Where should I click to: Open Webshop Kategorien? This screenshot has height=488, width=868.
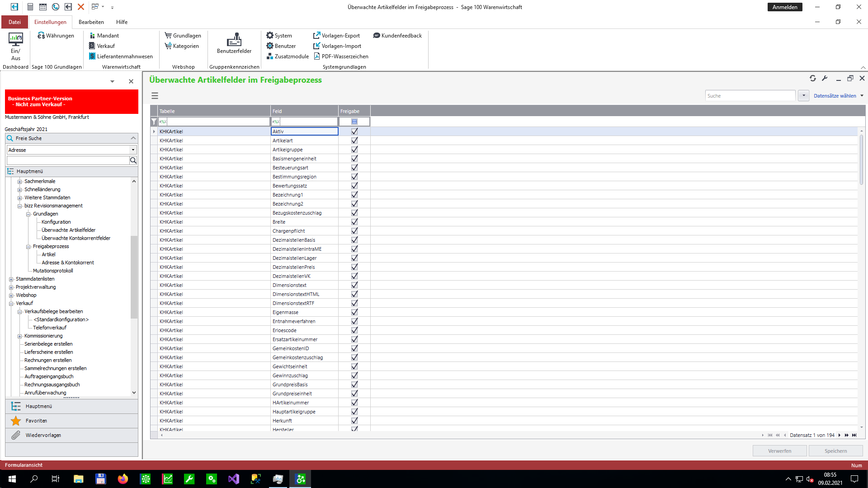[182, 46]
